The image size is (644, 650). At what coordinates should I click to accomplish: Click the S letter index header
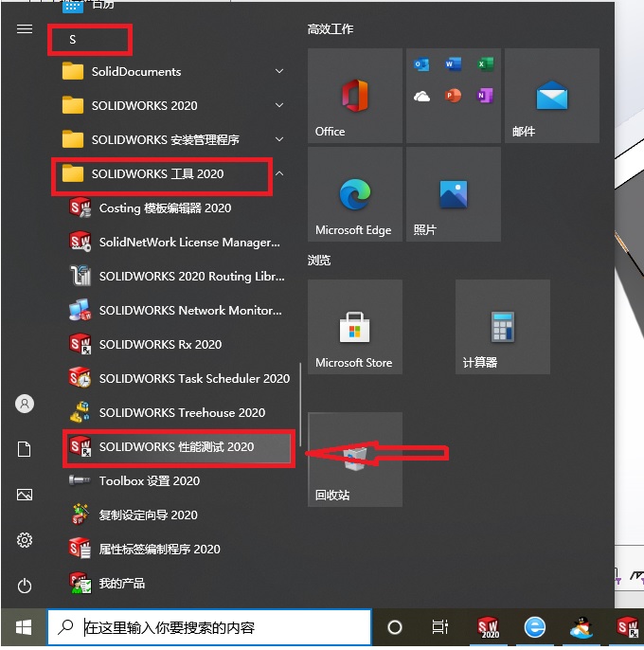(73, 40)
